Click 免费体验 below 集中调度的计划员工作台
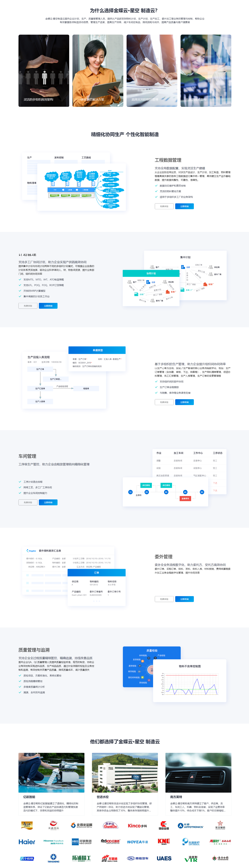This screenshot has height=868, width=249. [28, 306]
